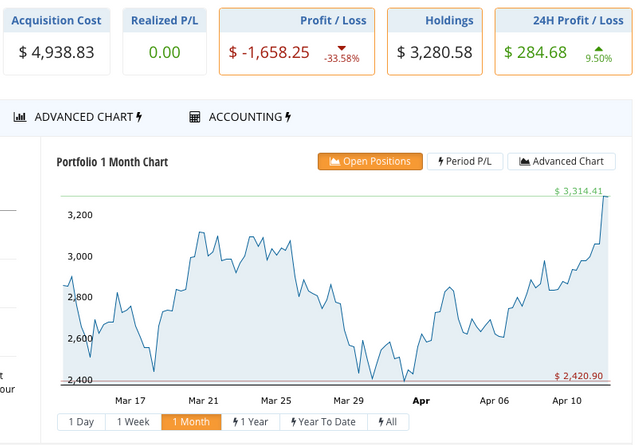Click the Portfolio 1 Month Chart title
This screenshot has width=640, height=445.
[x=112, y=162]
